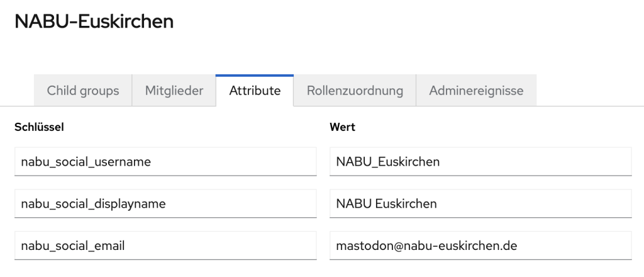
Task: Open the Mitglieder tab
Action: [174, 91]
